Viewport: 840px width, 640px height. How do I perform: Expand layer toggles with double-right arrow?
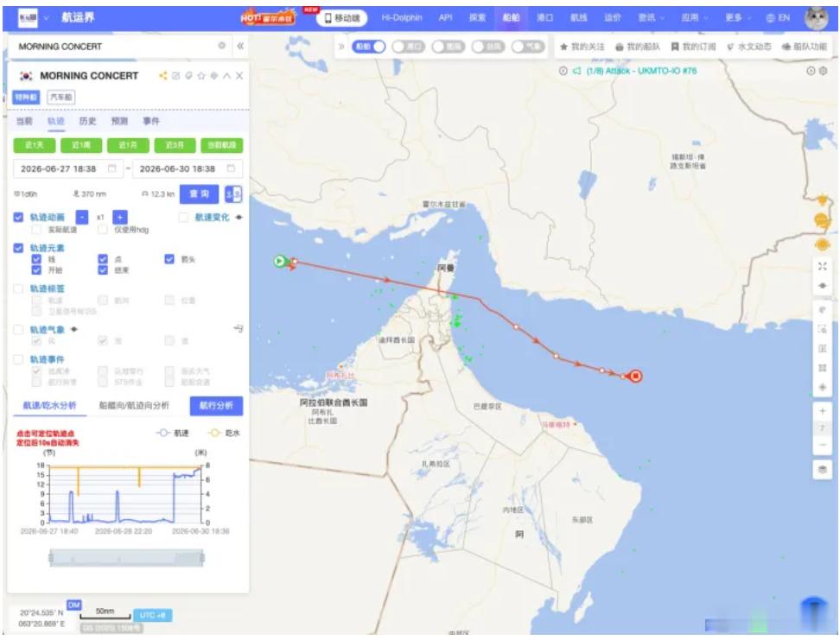[341, 47]
